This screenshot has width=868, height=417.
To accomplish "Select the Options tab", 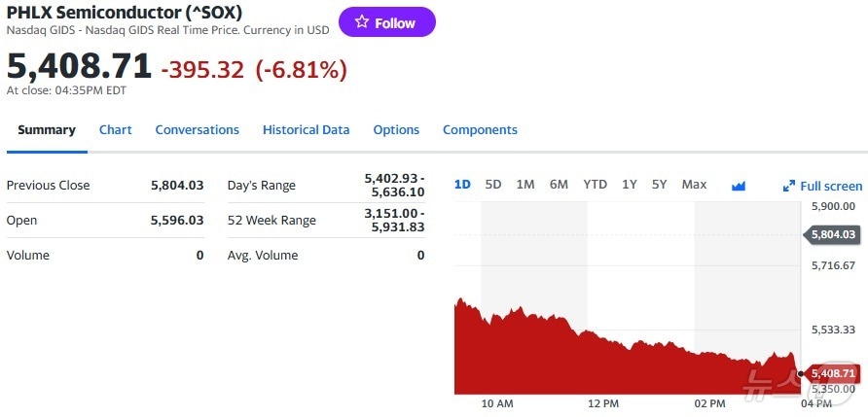I will click(396, 129).
